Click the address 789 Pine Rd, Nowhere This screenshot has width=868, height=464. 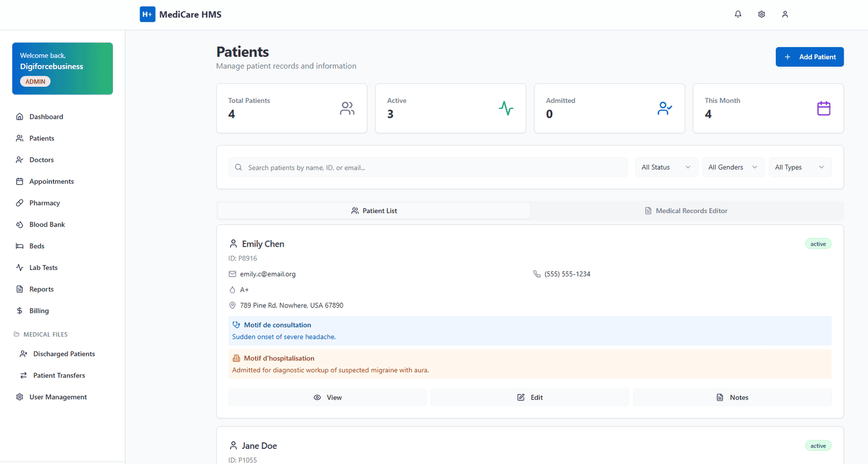coord(292,306)
